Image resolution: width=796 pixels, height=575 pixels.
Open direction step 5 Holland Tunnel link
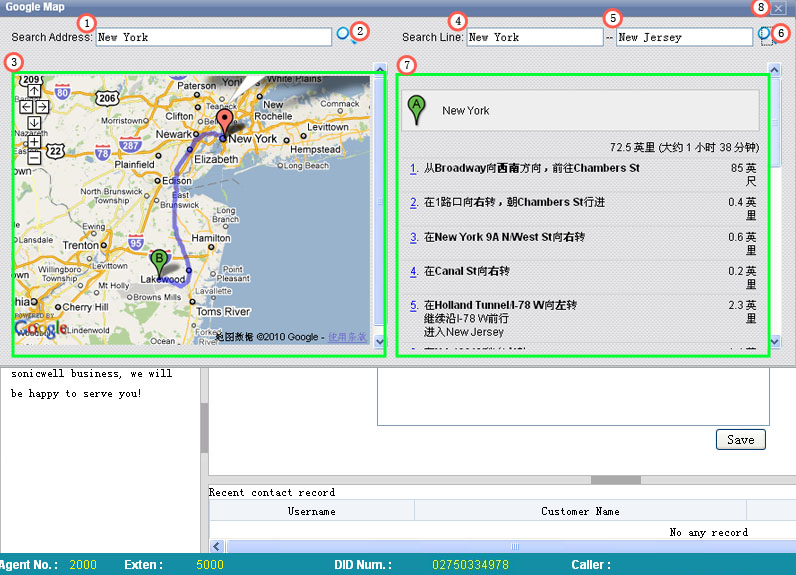[x=414, y=305]
